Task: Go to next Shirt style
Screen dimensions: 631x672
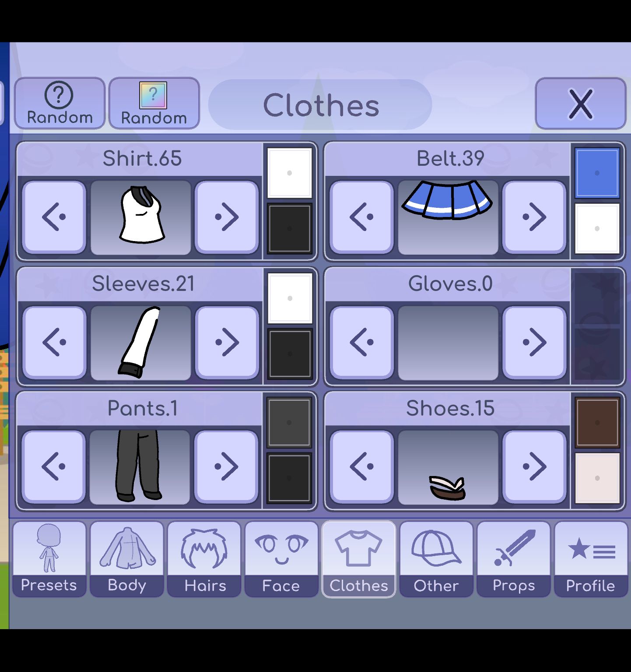Action: pos(227,217)
